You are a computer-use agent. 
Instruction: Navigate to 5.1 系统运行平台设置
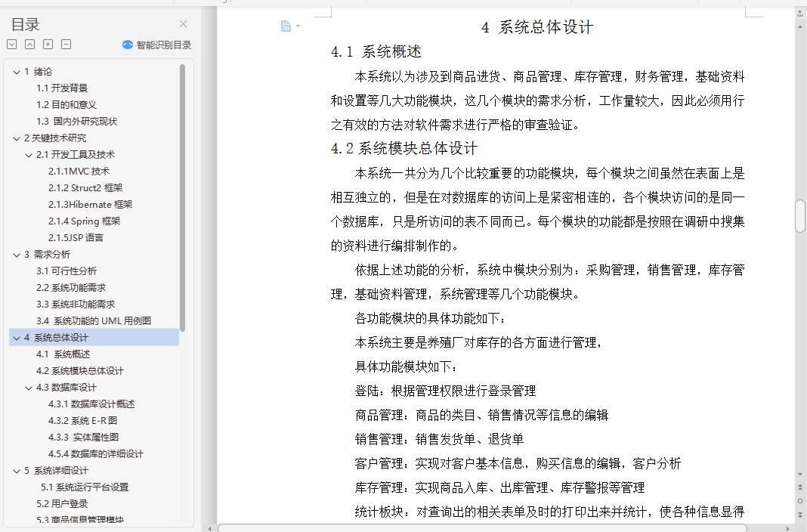(85, 487)
